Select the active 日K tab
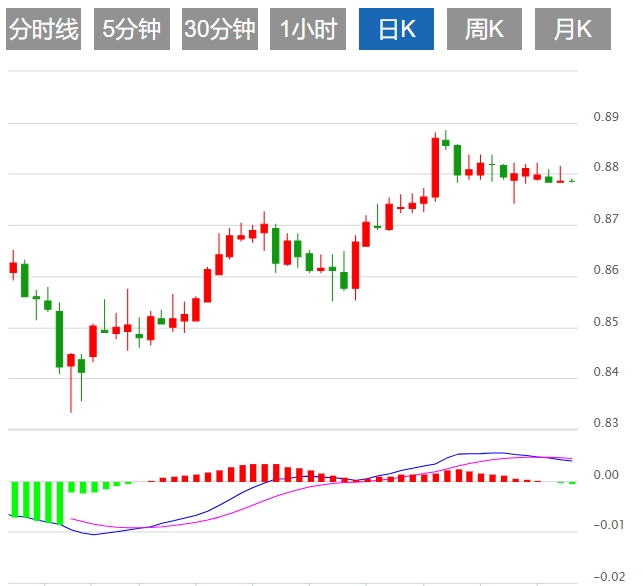643x586 pixels. (x=397, y=29)
